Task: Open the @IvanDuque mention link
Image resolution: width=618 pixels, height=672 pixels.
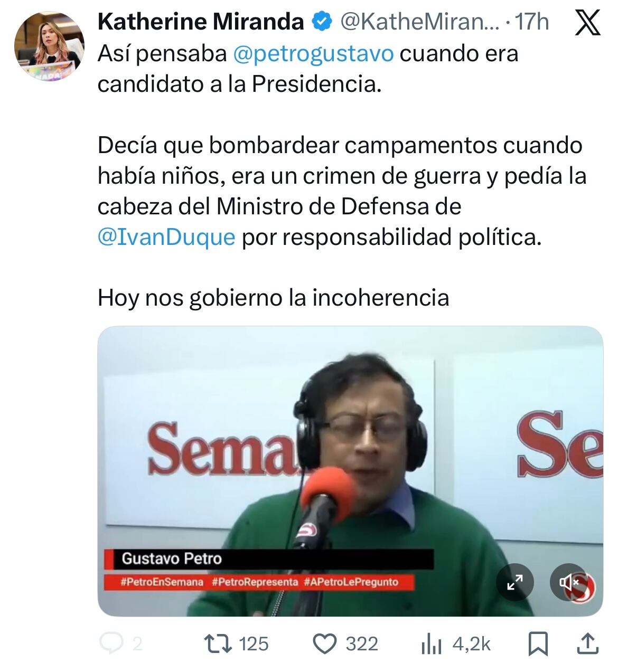Action: (166, 237)
